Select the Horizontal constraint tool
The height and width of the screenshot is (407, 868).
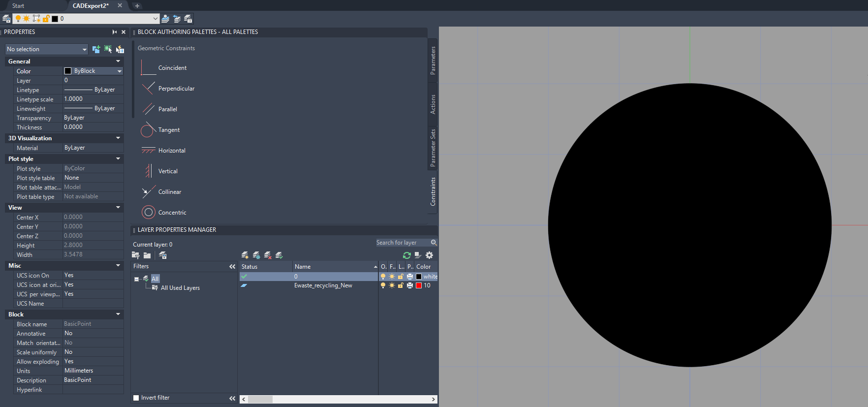pyautogui.click(x=163, y=151)
